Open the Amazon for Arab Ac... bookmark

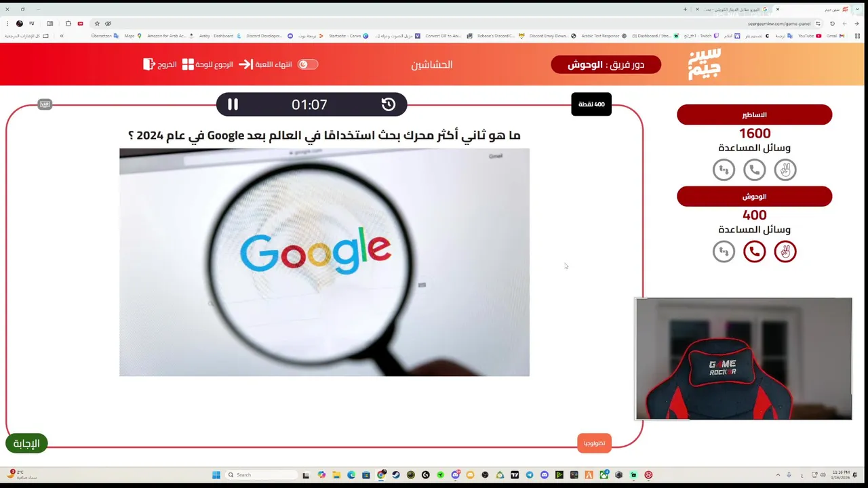(x=170, y=35)
